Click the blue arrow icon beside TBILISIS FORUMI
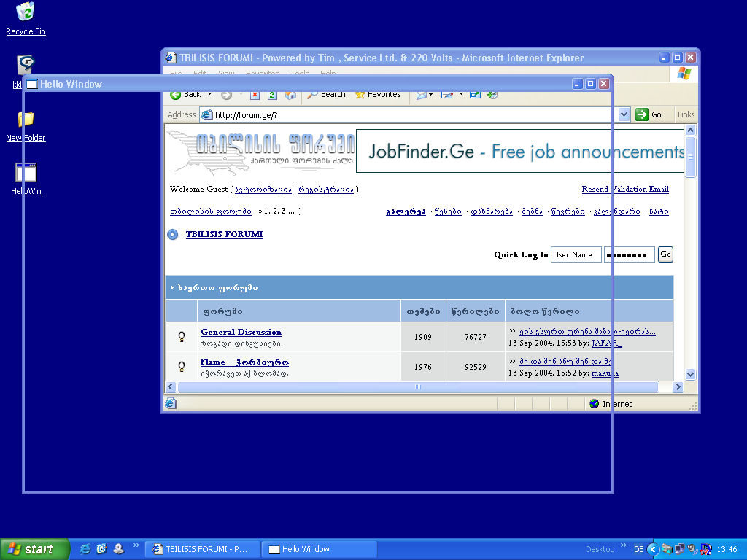This screenshot has height=560, width=747. point(172,234)
